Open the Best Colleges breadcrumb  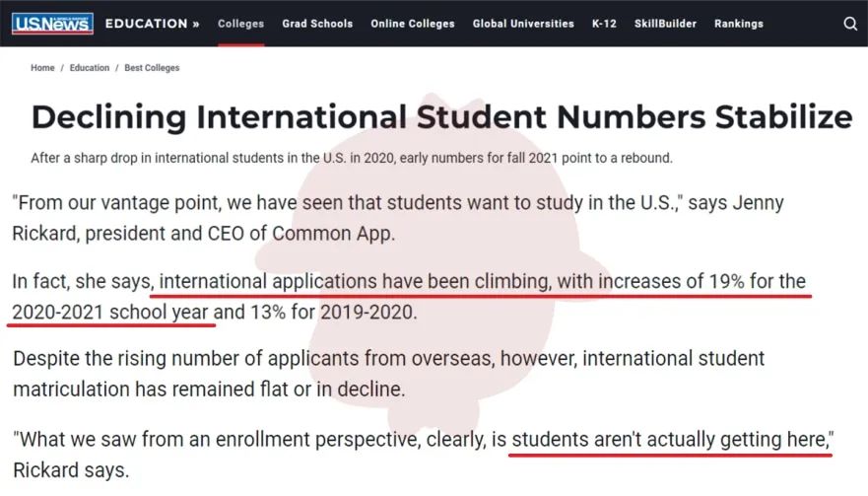[x=152, y=68]
